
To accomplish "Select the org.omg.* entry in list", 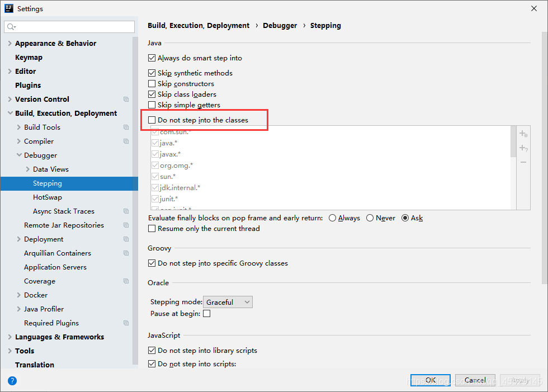I will [176, 166].
